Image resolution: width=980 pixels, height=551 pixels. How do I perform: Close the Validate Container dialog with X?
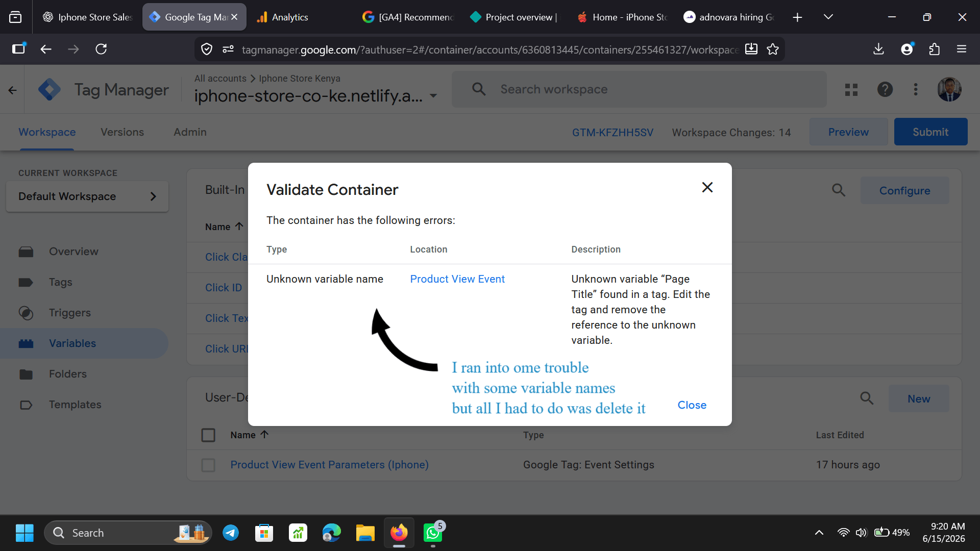pyautogui.click(x=707, y=187)
